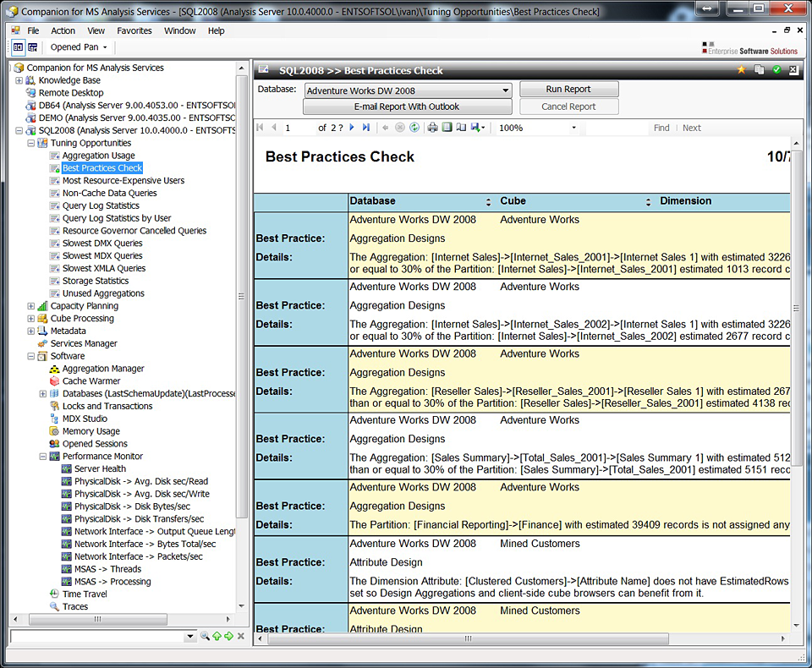Open Traces node in the tree
The height and width of the screenshot is (668, 812).
75,607
